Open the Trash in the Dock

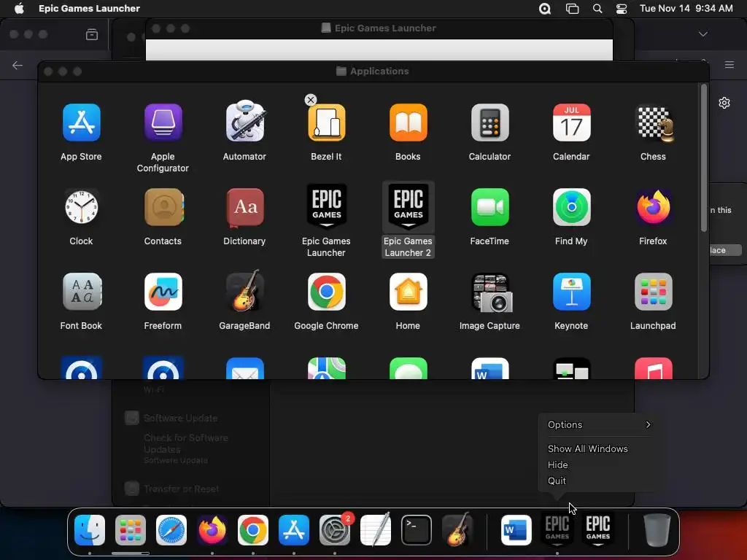tap(657, 530)
